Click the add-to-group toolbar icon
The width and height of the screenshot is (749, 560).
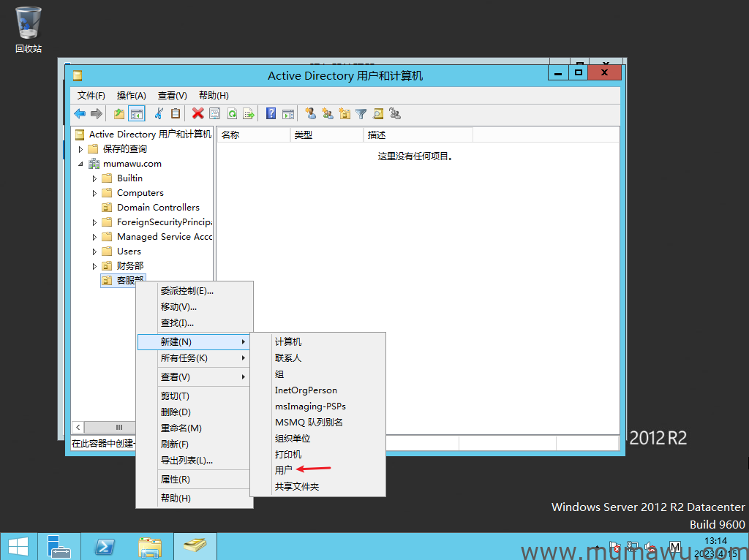click(394, 113)
